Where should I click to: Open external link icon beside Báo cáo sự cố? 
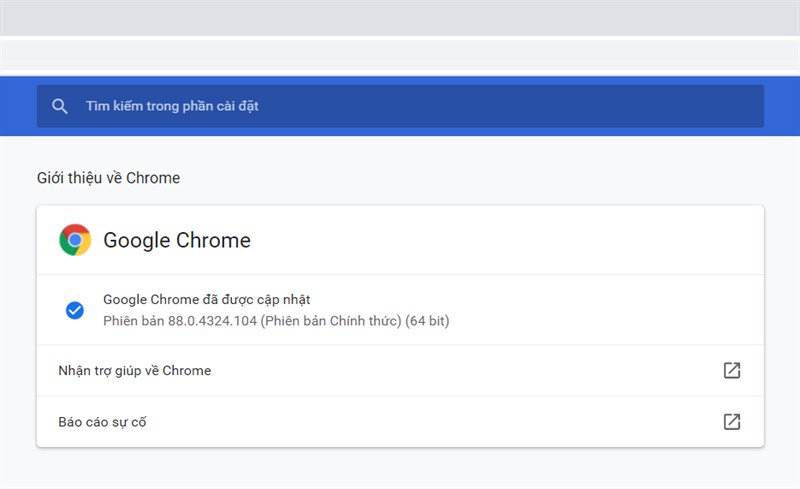(732, 422)
